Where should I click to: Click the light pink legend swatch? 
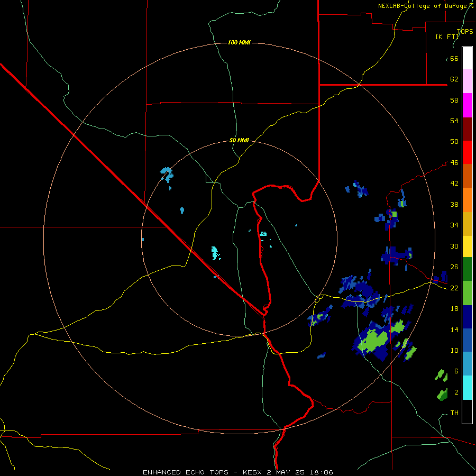pyautogui.click(x=467, y=81)
